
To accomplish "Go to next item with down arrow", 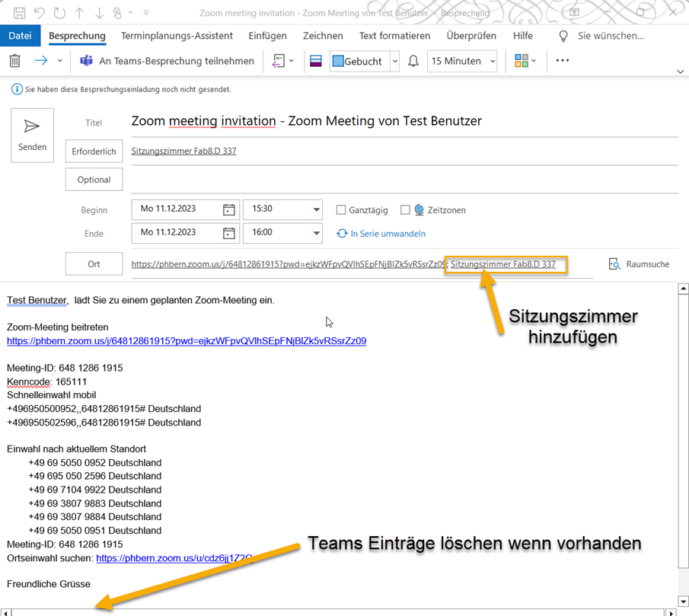I will pyautogui.click(x=99, y=13).
